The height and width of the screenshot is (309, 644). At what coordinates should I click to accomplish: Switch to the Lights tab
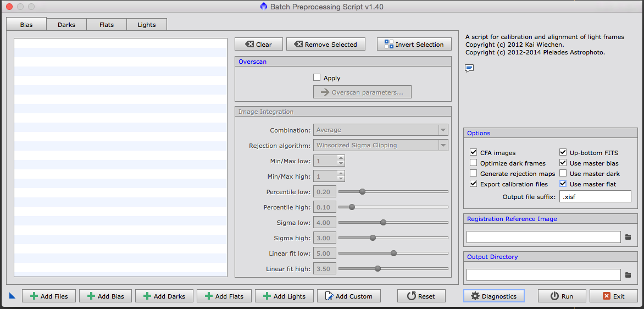pos(147,25)
